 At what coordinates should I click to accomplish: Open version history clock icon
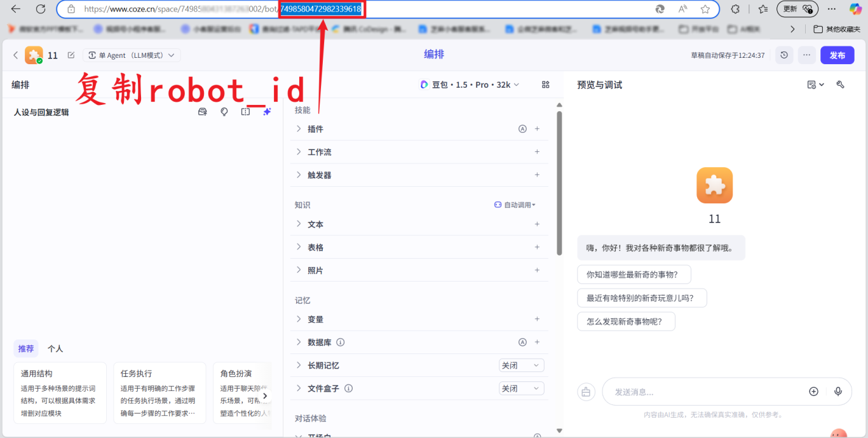784,55
